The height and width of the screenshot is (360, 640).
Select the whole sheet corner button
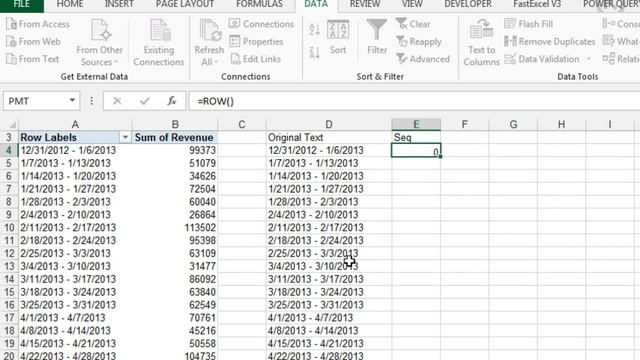(x=9, y=124)
